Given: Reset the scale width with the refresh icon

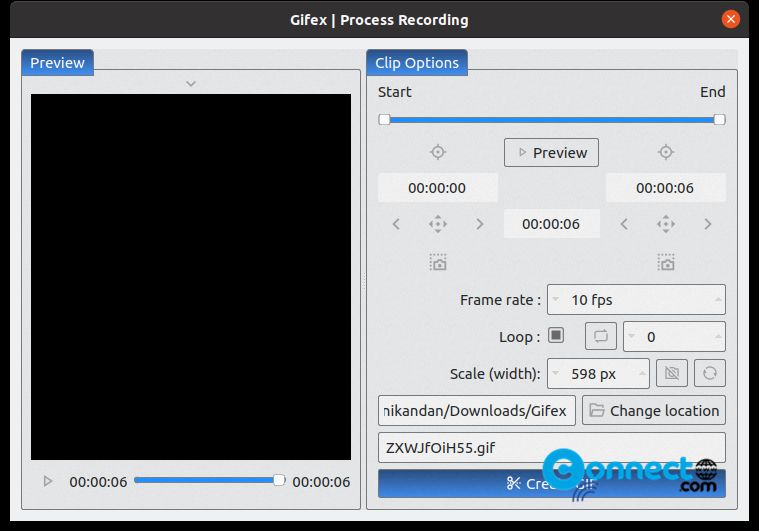Looking at the screenshot, I should 710,373.
